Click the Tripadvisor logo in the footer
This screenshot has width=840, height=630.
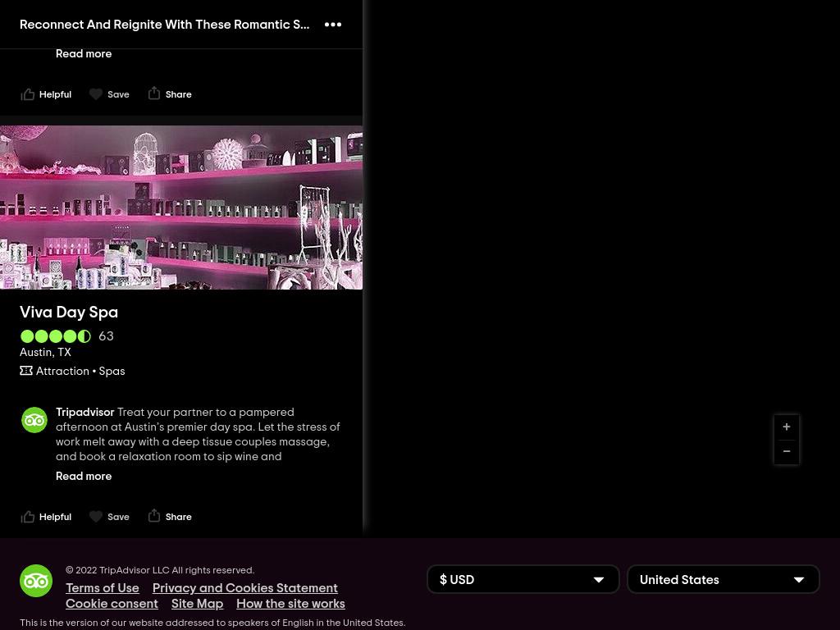click(36, 581)
